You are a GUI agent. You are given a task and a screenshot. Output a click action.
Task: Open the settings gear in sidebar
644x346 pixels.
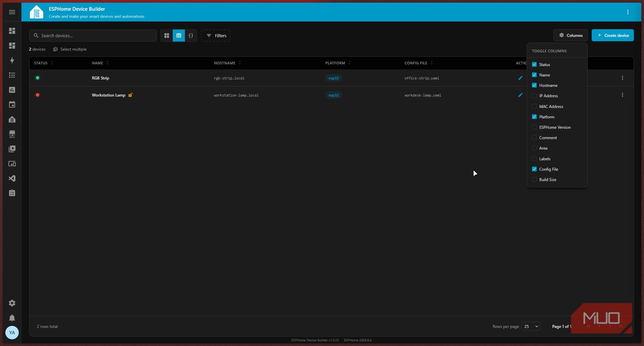pyautogui.click(x=12, y=303)
